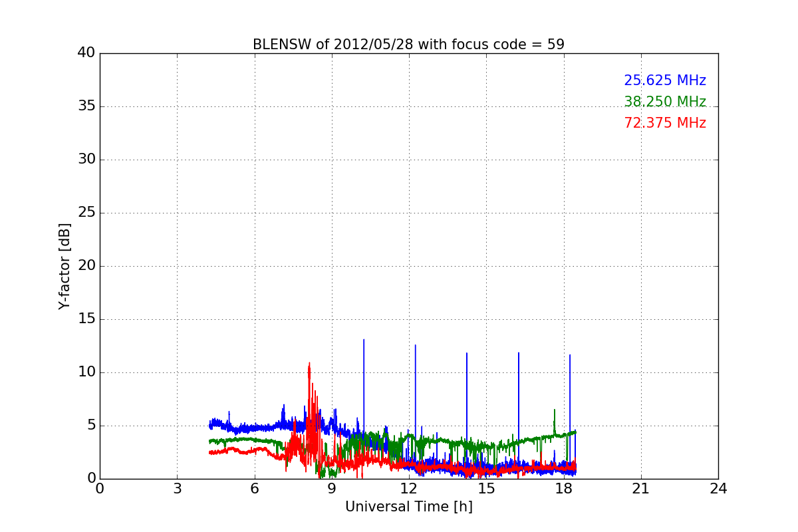Click y-axis tick label 25
798x532 pixels.
click(x=86, y=213)
